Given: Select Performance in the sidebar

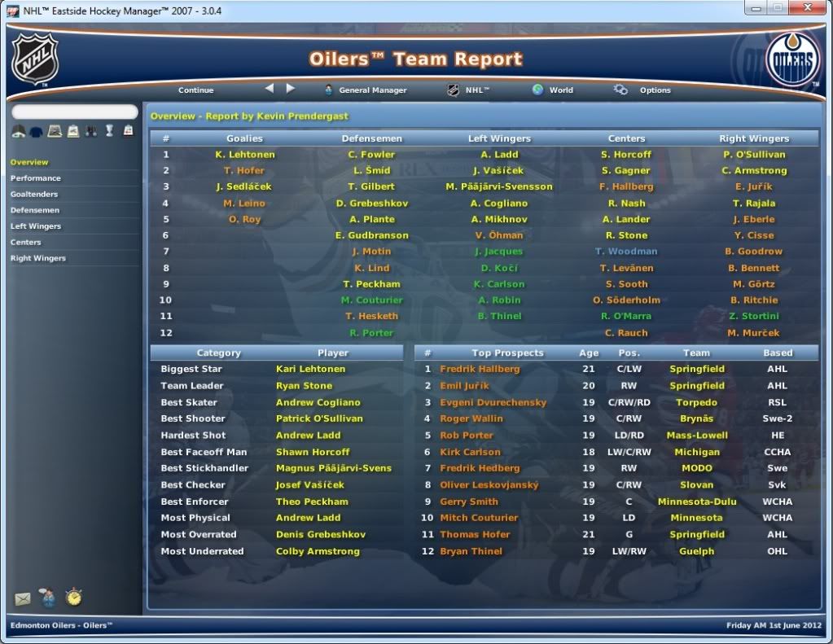Looking at the screenshot, I should point(36,178).
